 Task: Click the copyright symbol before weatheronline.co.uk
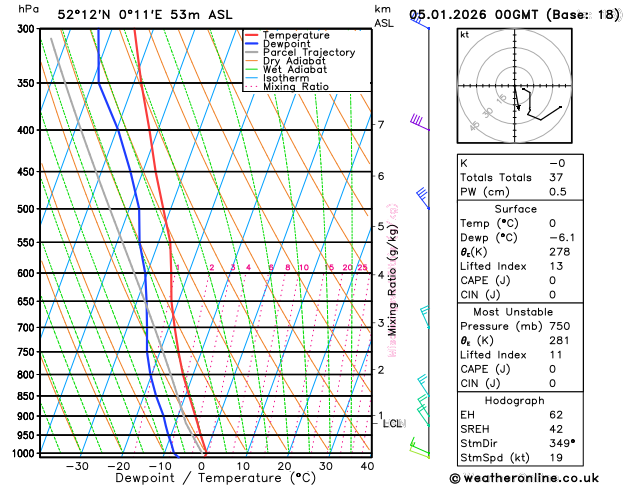pyautogui.click(x=457, y=478)
